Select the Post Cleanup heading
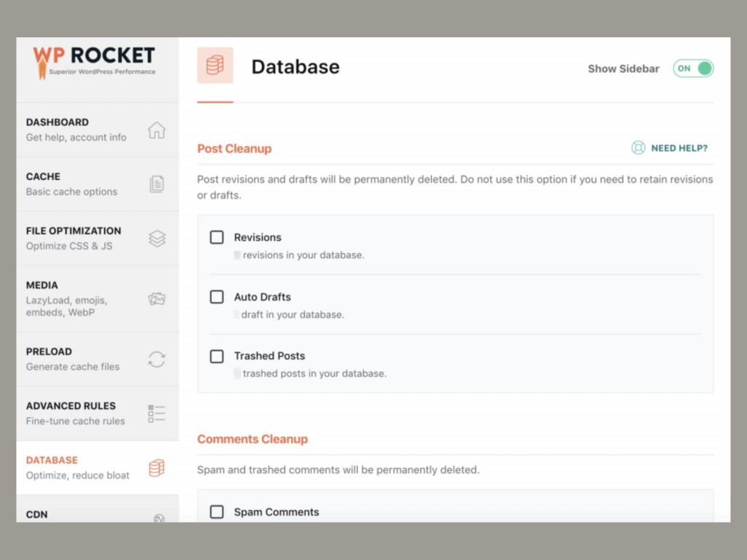Screen dimensions: 747x560 pos(234,148)
